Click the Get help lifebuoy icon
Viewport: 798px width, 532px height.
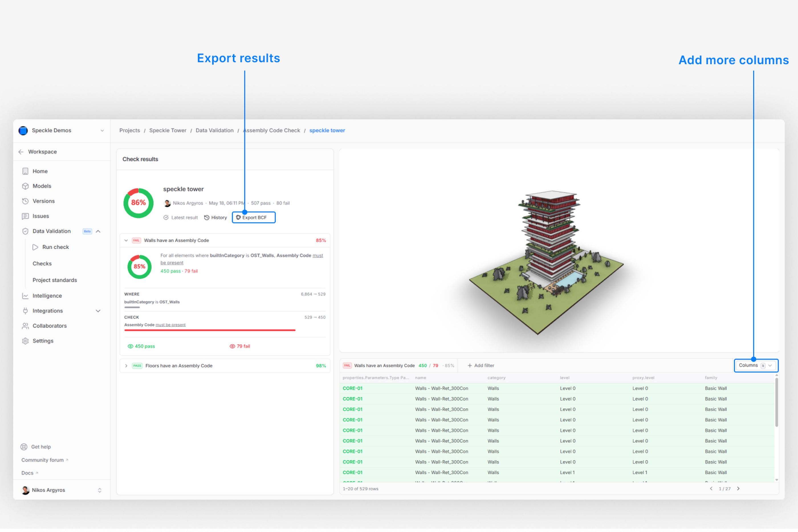coord(24,447)
